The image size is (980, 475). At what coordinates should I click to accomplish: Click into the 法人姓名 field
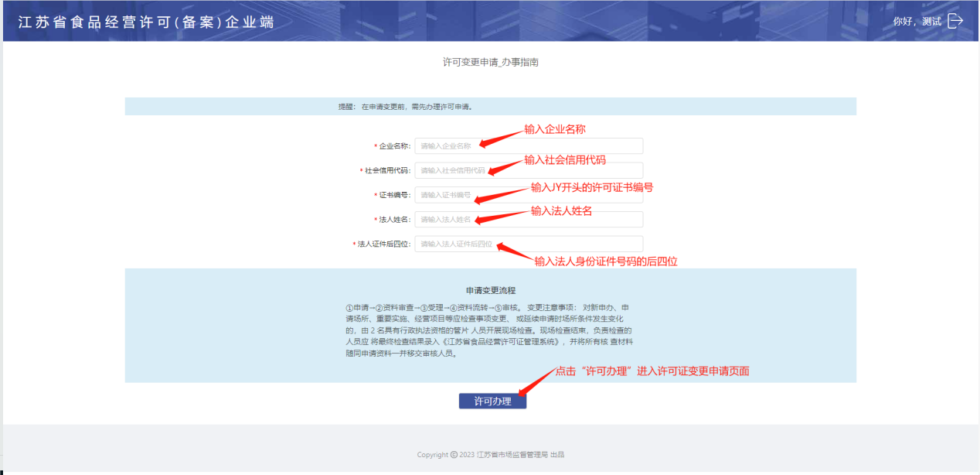pos(529,220)
